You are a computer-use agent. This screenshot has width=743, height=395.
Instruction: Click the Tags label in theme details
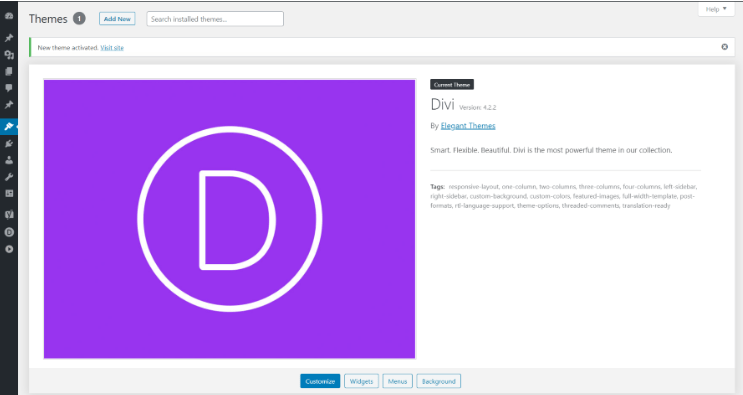tap(437, 187)
